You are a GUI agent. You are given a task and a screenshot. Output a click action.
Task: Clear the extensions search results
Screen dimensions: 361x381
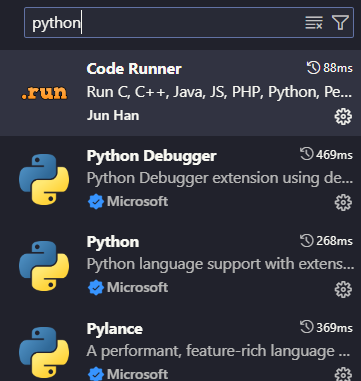point(314,23)
